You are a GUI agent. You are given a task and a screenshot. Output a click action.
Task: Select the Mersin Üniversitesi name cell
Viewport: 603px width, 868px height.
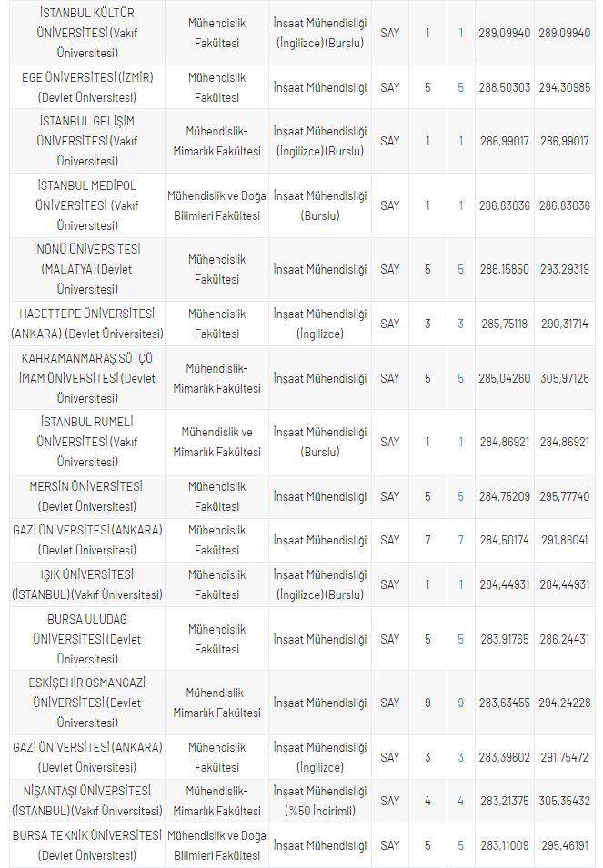point(87,496)
